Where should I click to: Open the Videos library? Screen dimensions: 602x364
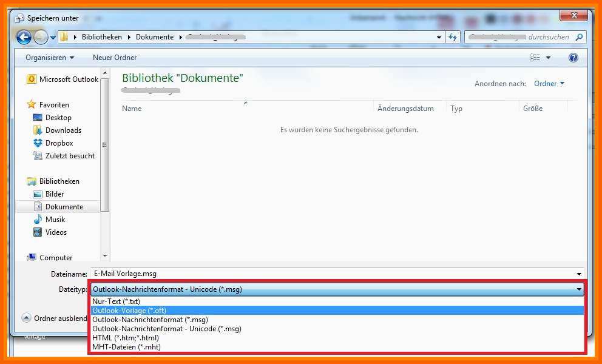[56, 232]
